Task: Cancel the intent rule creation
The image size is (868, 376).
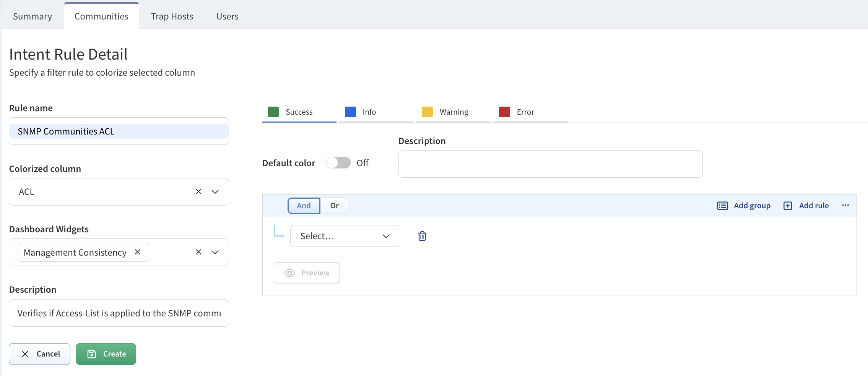Action: coord(40,354)
